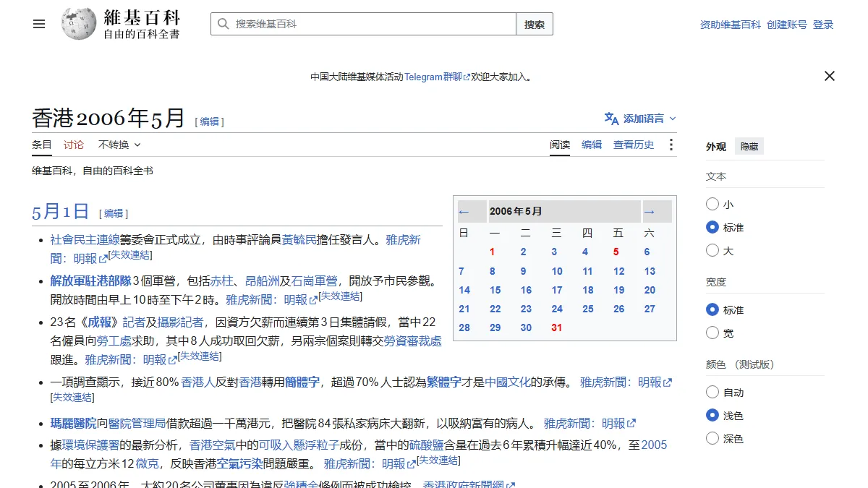
Task: Hide the appearance panel with 隐藏
Action: coord(749,146)
